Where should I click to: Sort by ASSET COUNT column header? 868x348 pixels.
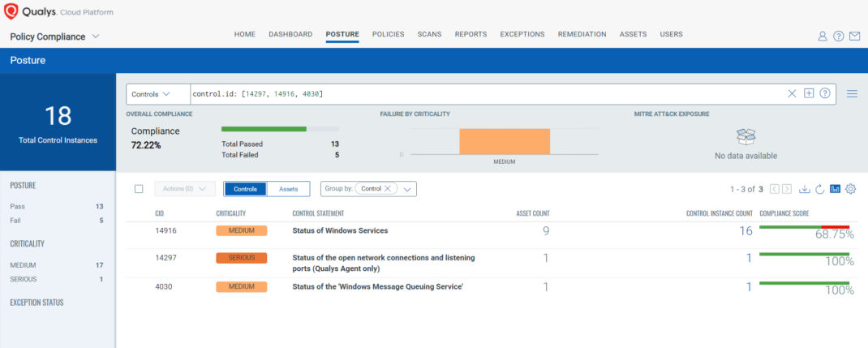532,213
